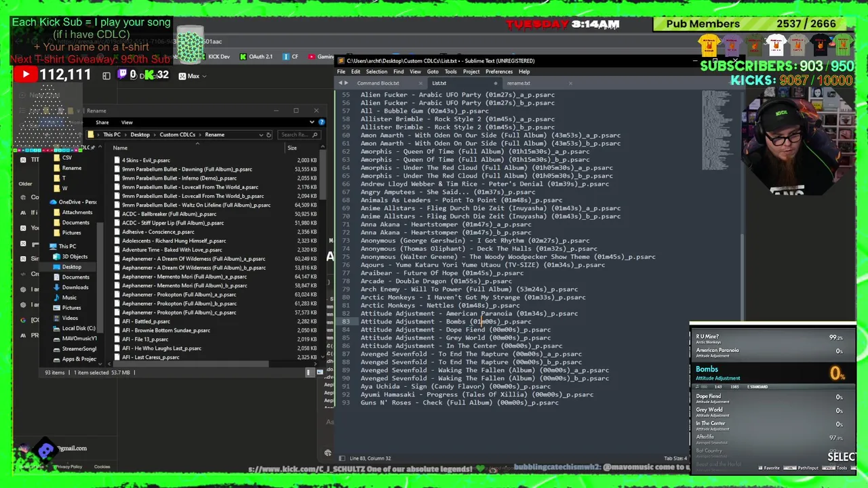Switch to the Command Block.txt tab

click(x=378, y=83)
